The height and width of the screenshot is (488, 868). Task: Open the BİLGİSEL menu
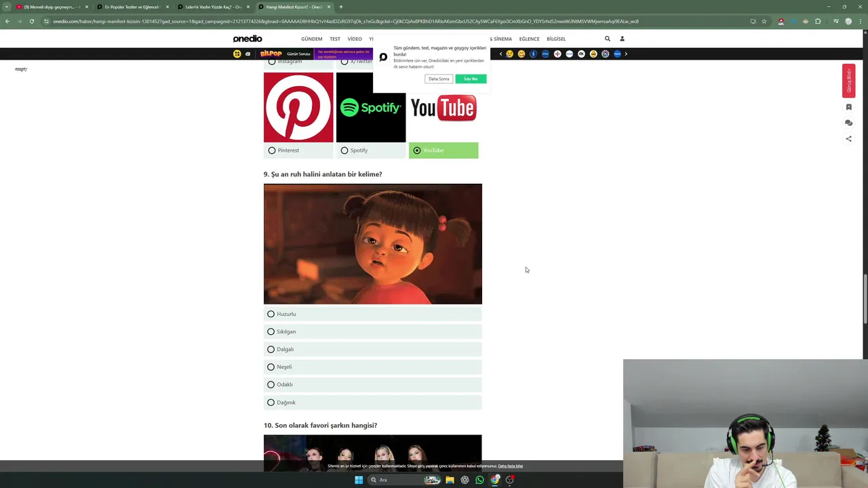556,39
